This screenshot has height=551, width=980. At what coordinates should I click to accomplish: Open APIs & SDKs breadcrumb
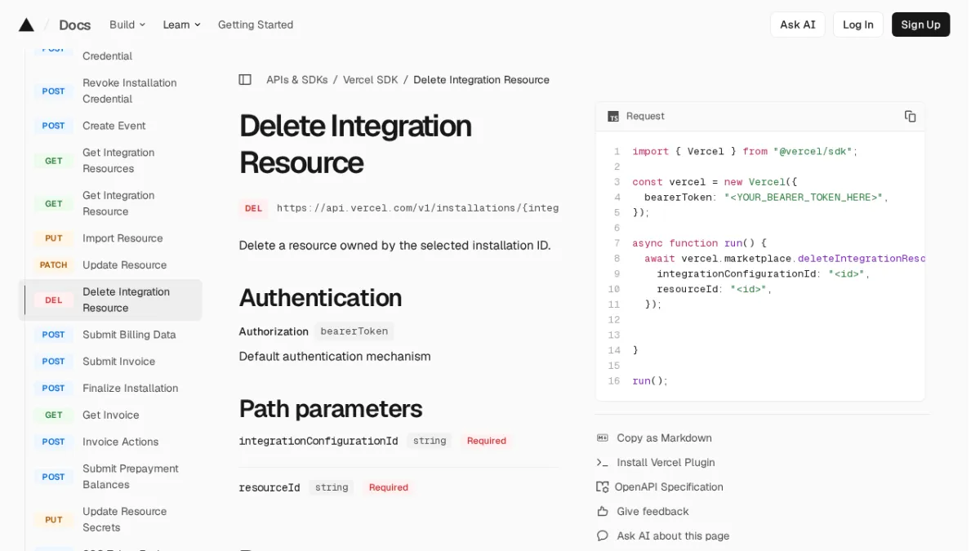tap(296, 79)
